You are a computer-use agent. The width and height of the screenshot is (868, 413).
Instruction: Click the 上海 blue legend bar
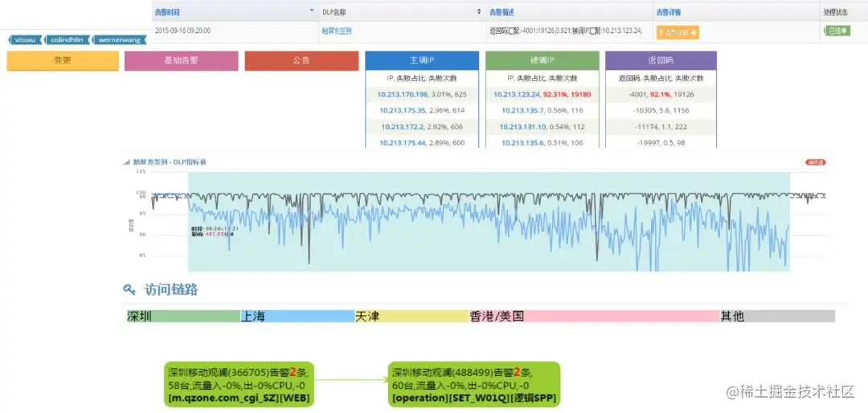[x=297, y=316]
